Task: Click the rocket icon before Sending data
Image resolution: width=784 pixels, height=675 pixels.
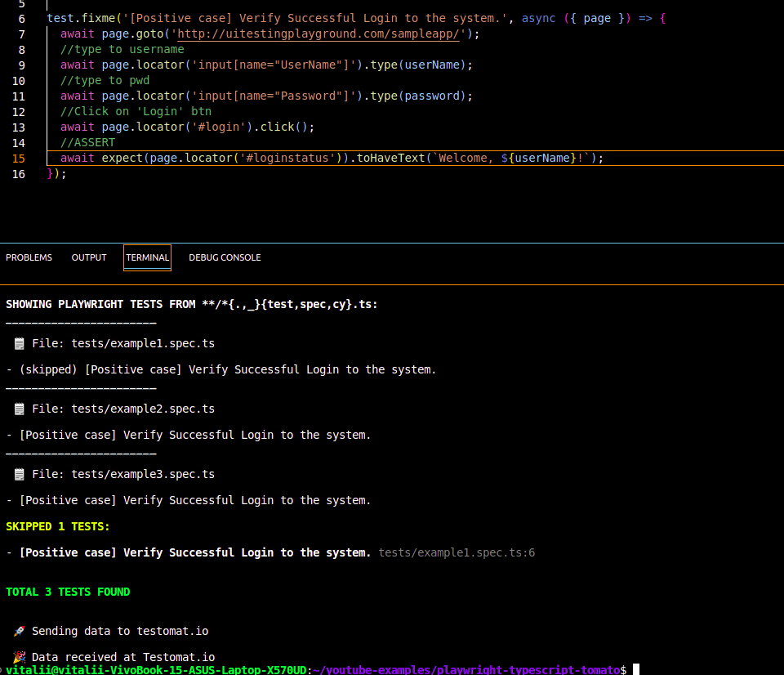Action: coord(19,631)
